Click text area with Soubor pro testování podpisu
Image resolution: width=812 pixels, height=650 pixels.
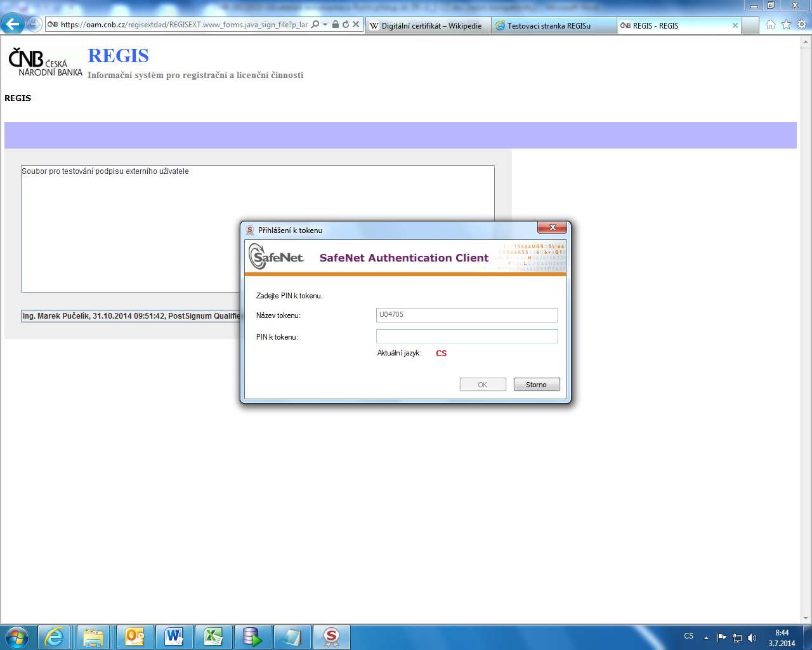(x=258, y=229)
